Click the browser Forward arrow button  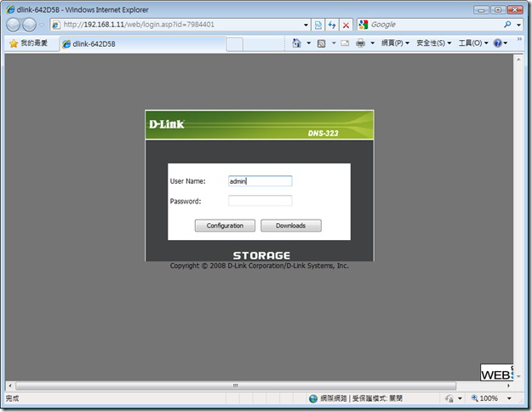[30, 25]
